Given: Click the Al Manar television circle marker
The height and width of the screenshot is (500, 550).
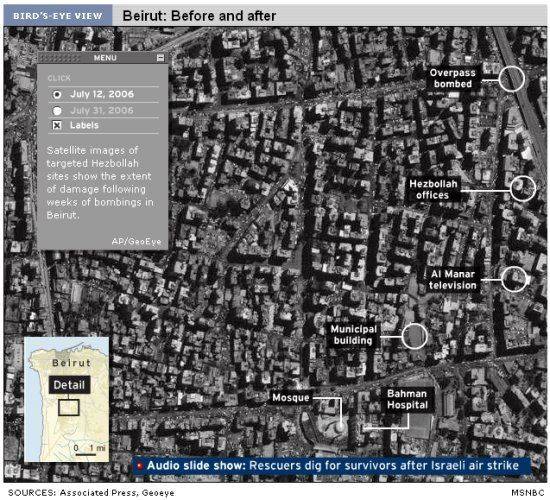Looking at the screenshot, I should click(514, 279).
